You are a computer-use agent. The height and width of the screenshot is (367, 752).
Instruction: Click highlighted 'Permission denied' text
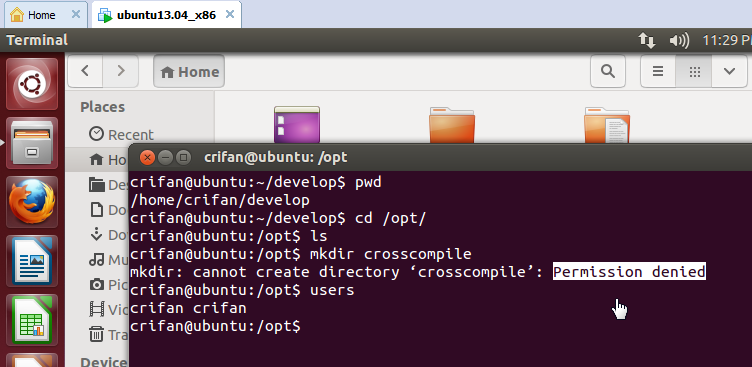(x=629, y=272)
